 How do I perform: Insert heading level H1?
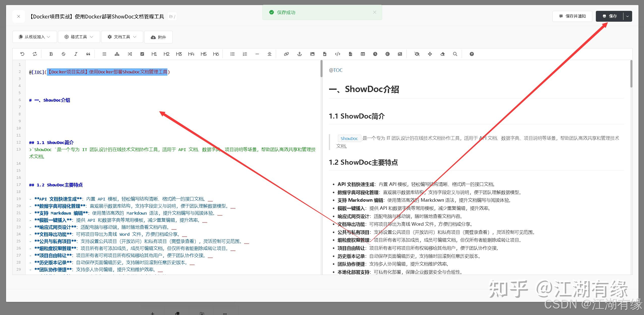click(x=154, y=54)
